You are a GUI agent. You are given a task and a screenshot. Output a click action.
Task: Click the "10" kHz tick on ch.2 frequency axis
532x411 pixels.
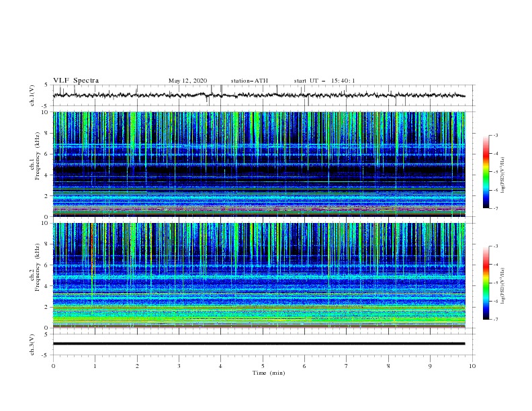[46, 223]
